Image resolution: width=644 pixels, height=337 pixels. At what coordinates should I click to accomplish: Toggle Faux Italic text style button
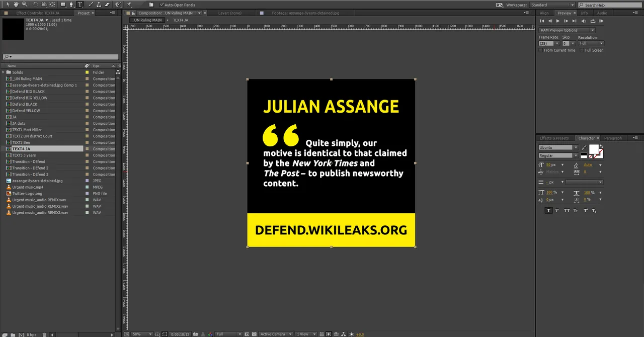tap(557, 210)
